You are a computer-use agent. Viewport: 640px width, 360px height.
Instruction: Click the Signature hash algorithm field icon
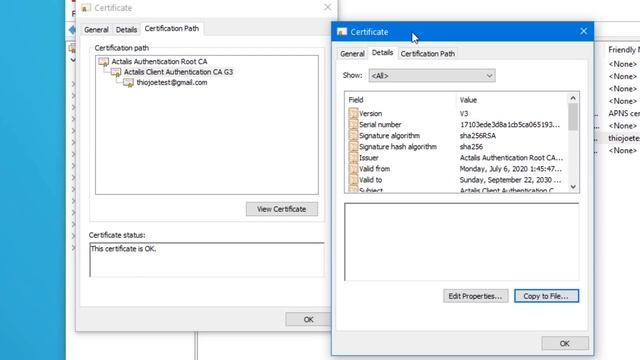pyautogui.click(x=353, y=147)
